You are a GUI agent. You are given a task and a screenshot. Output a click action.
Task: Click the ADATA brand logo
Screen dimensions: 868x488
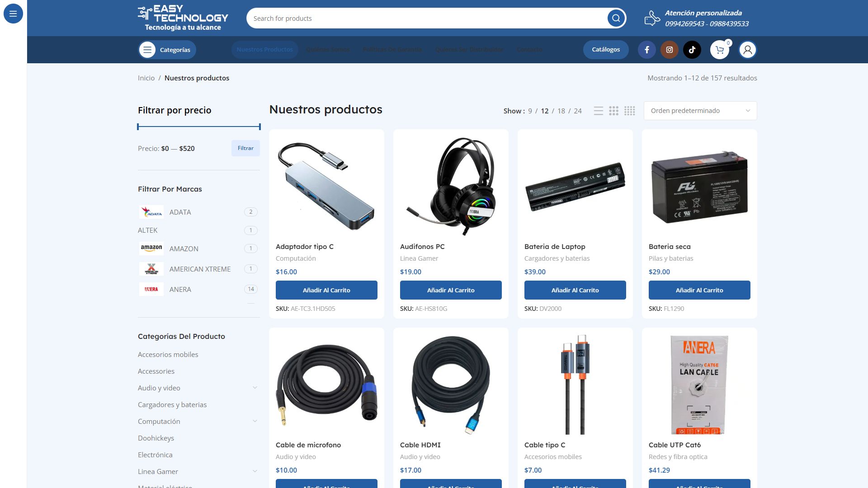coord(151,212)
